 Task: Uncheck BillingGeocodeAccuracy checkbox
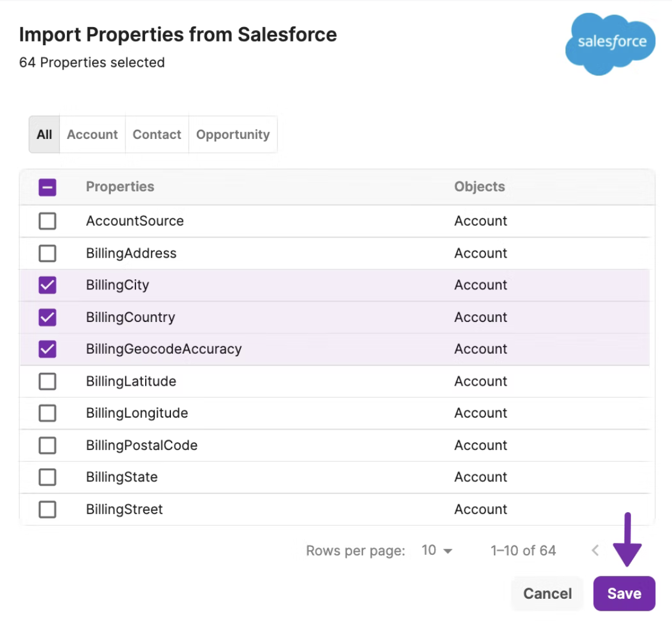coord(47,349)
